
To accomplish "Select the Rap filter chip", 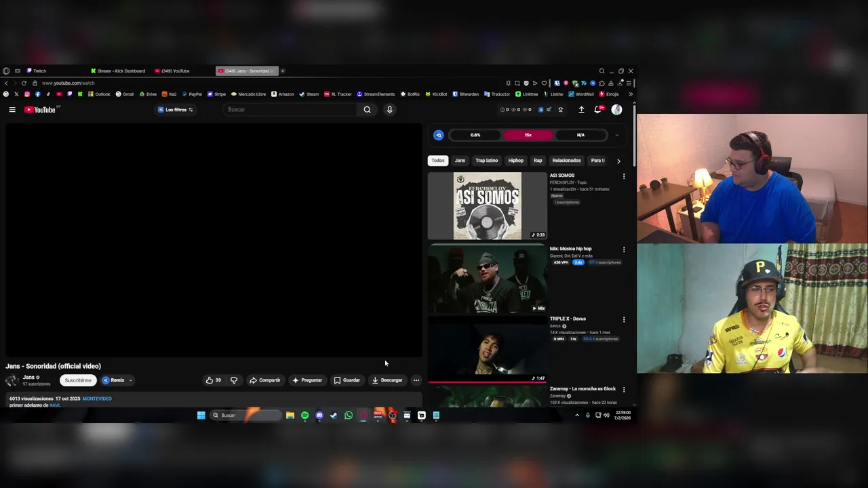I will click(x=538, y=161).
